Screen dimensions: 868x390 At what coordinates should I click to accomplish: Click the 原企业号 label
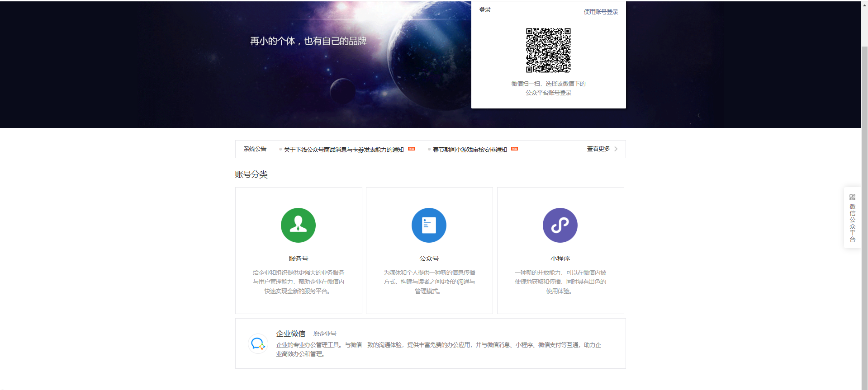[325, 334]
